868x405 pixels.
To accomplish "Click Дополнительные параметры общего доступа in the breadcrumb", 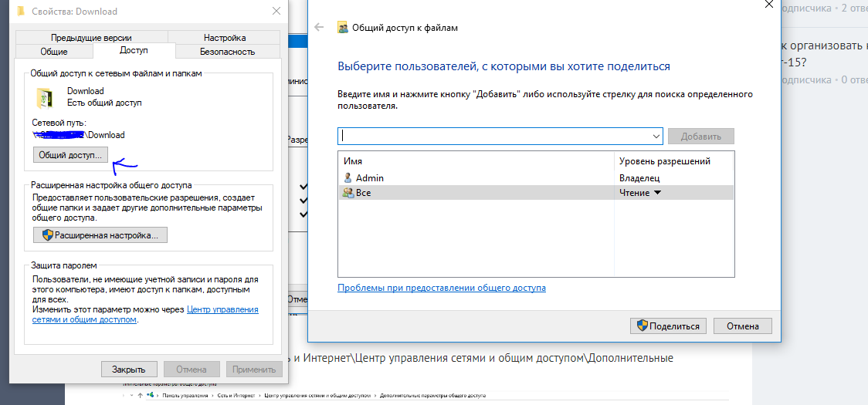I will coord(435,397).
